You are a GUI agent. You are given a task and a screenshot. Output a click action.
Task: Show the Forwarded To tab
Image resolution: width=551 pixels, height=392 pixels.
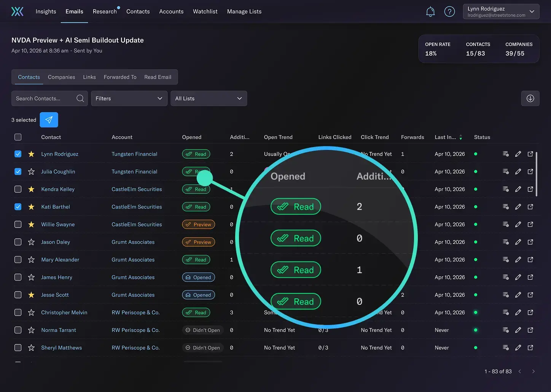(x=120, y=77)
